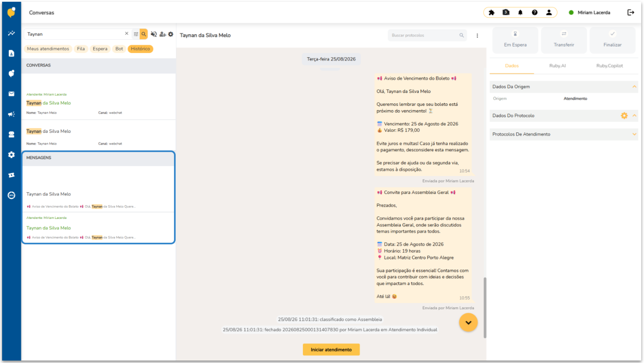Open second Taynan da Silva Melo conversation
Image resolution: width=644 pixels, height=363 pixels.
point(98,136)
